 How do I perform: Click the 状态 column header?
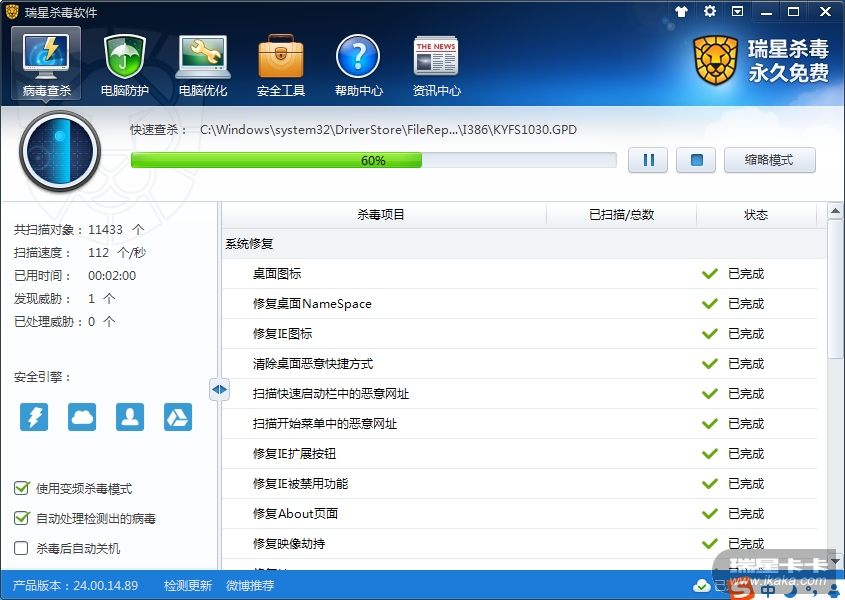(756, 215)
